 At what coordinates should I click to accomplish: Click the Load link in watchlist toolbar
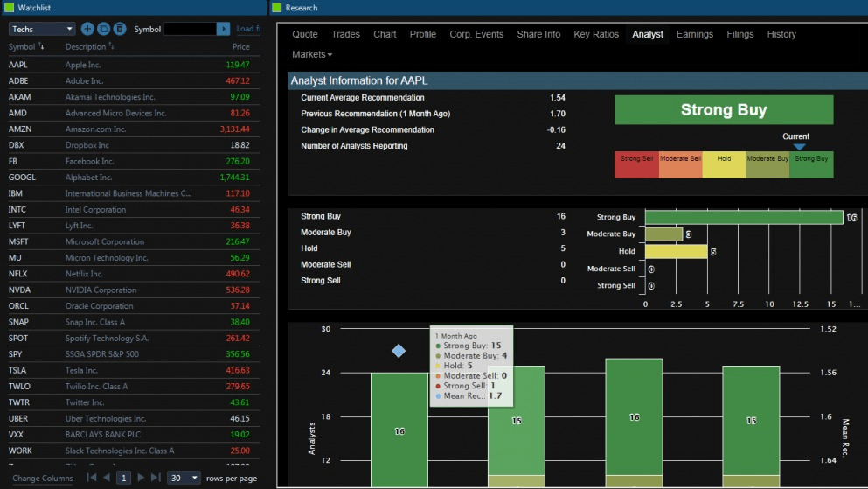[x=248, y=29]
